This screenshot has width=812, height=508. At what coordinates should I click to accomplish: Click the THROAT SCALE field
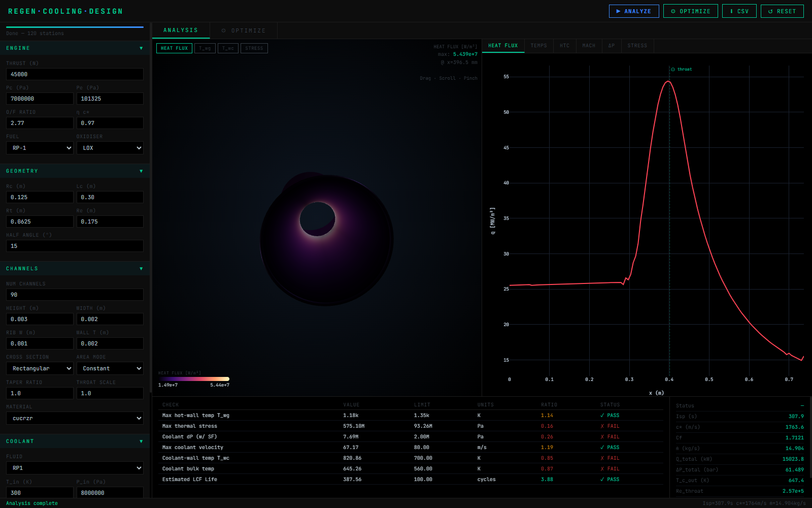(110, 393)
